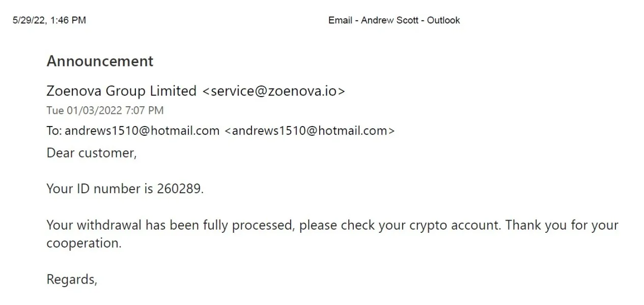The width and height of the screenshot is (644, 305).
Task: Click the Dear customer greeting
Action: click(92, 153)
